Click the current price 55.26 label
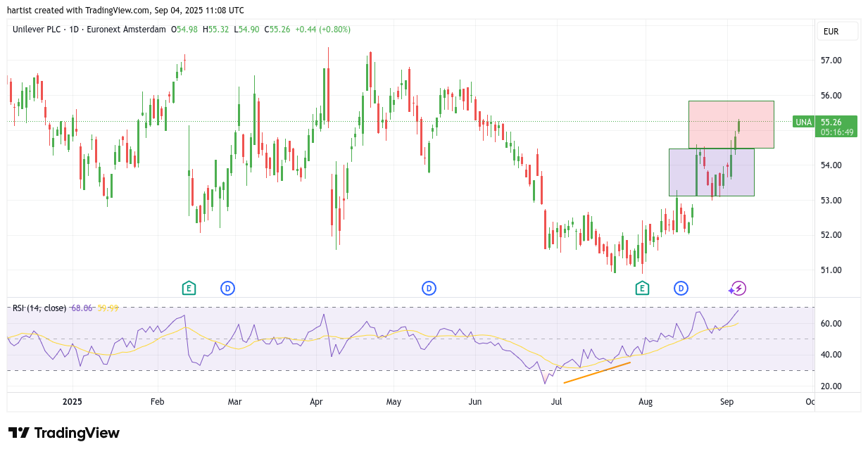 coord(831,122)
